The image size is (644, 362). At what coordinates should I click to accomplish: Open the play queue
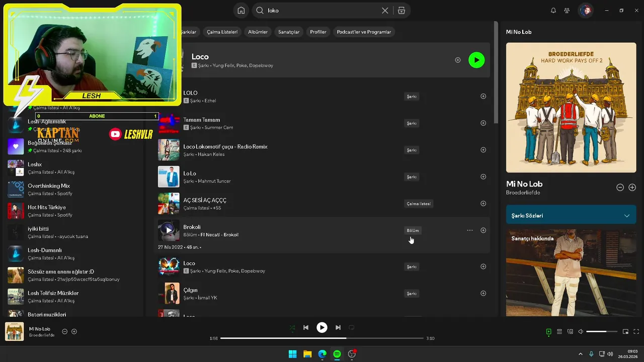[x=559, y=332]
